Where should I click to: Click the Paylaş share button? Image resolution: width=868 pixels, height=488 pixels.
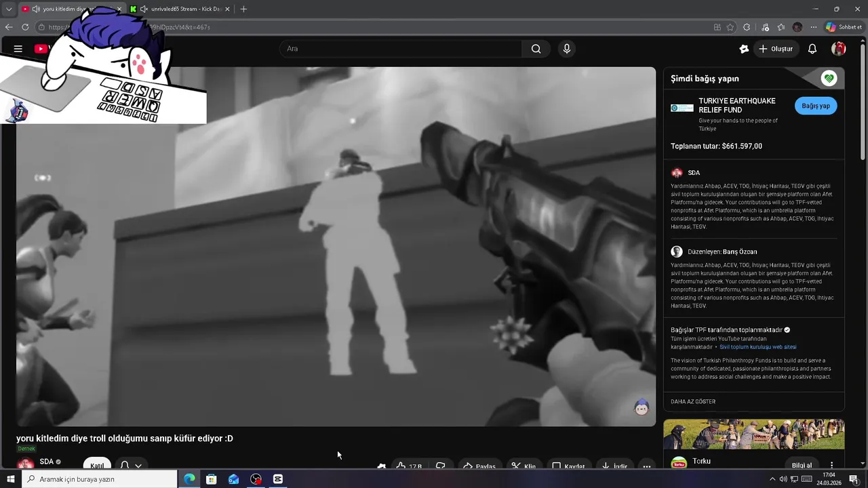479,466
